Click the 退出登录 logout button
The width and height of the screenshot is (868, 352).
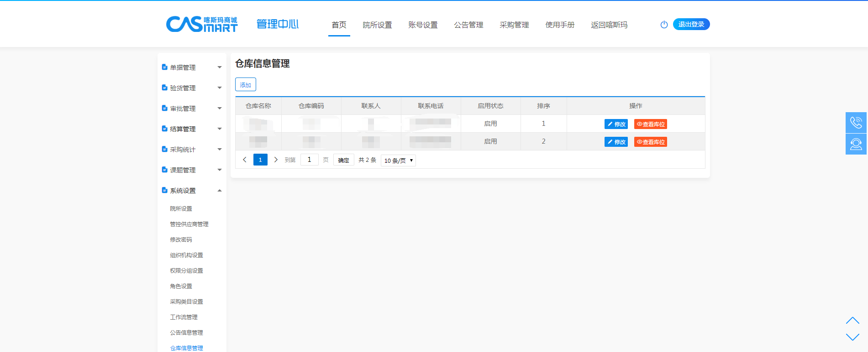pyautogui.click(x=691, y=24)
